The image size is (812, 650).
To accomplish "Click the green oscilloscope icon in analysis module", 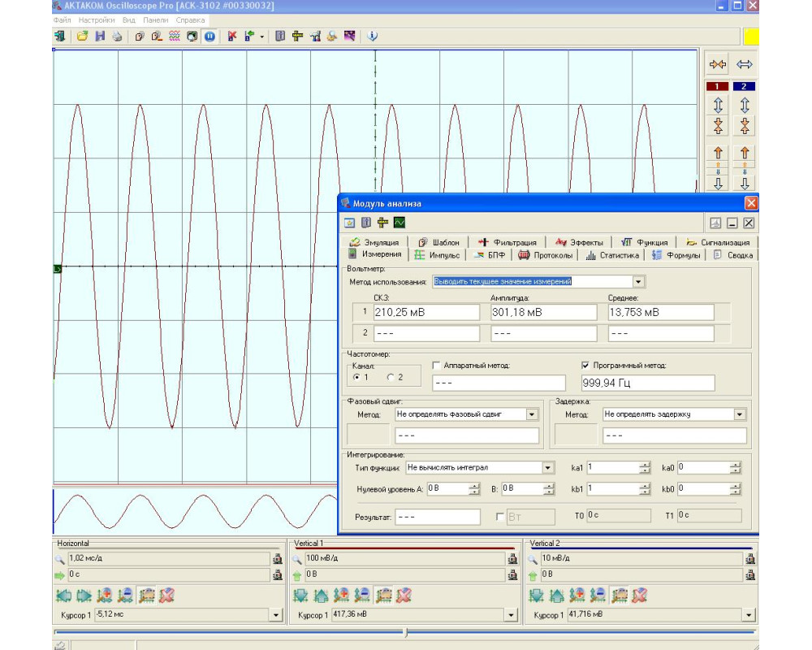I will tap(400, 223).
